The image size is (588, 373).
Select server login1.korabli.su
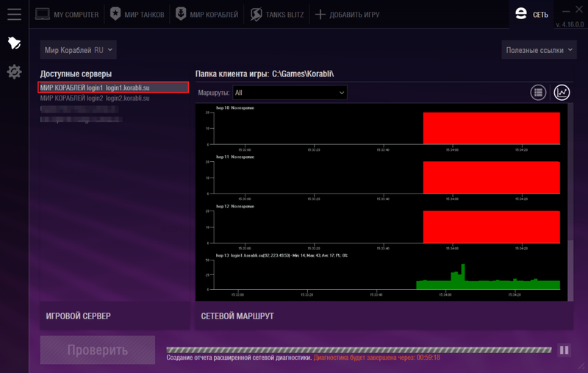pos(113,88)
